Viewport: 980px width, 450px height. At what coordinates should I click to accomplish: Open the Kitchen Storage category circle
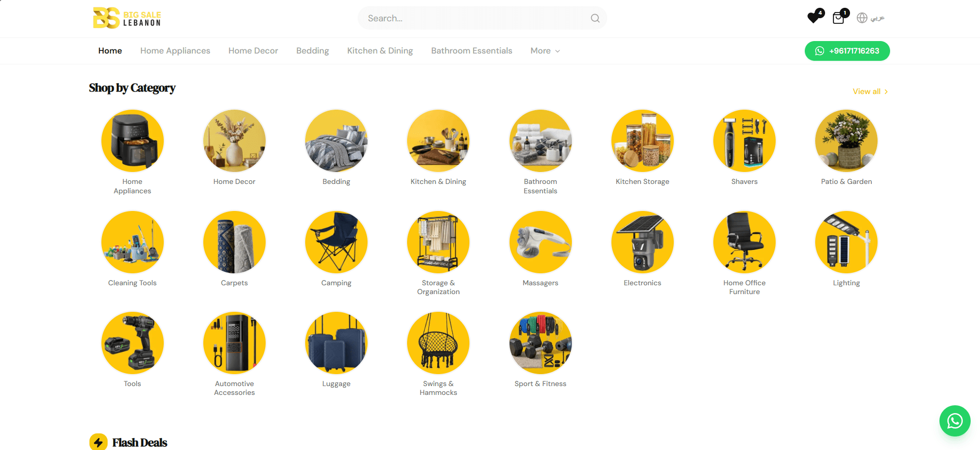click(x=643, y=141)
